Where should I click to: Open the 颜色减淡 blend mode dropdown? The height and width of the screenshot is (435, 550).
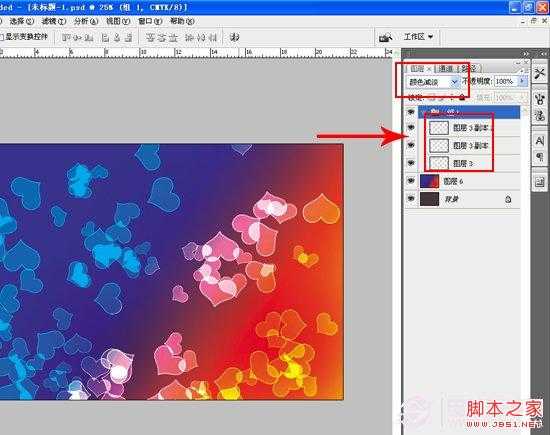pos(432,82)
